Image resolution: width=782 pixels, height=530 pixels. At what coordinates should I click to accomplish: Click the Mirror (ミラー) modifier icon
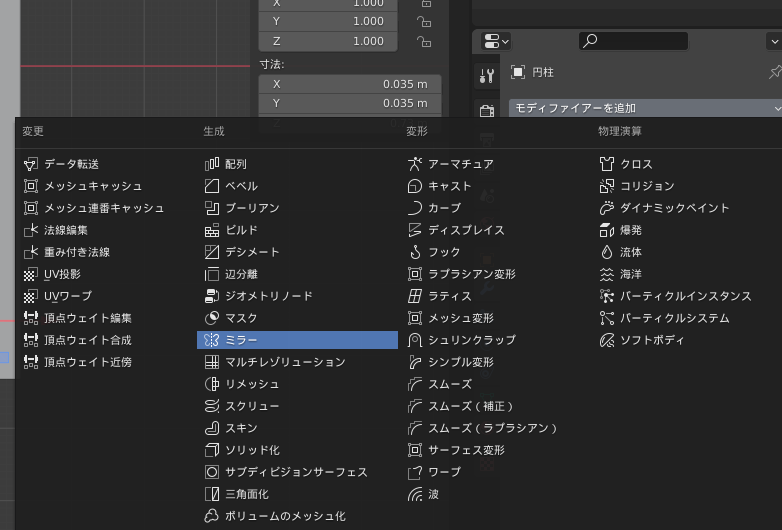(212, 340)
